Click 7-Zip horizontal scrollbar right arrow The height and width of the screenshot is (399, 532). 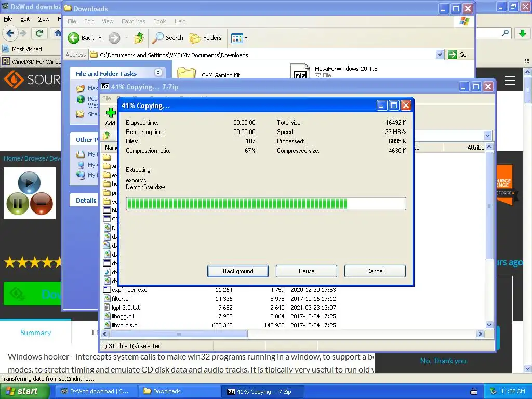[480, 334]
